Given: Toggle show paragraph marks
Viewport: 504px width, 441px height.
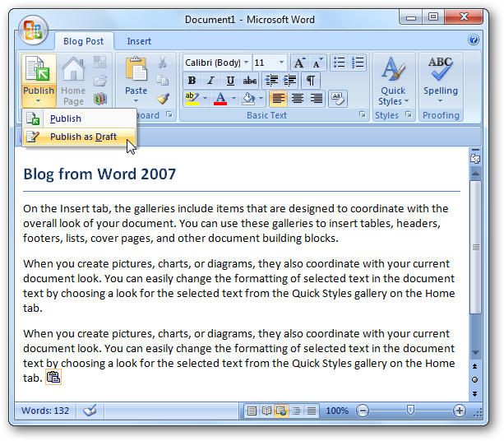Looking at the screenshot, I should [x=311, y=81].
